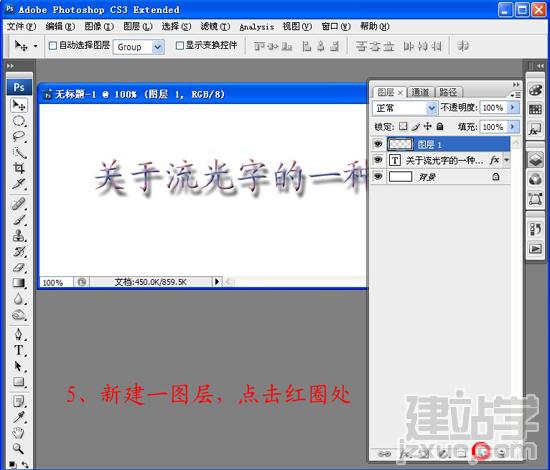This screenshot has height=470, width=550.
Task: Click the link layers icon
Action: click(x=384, y=454)
